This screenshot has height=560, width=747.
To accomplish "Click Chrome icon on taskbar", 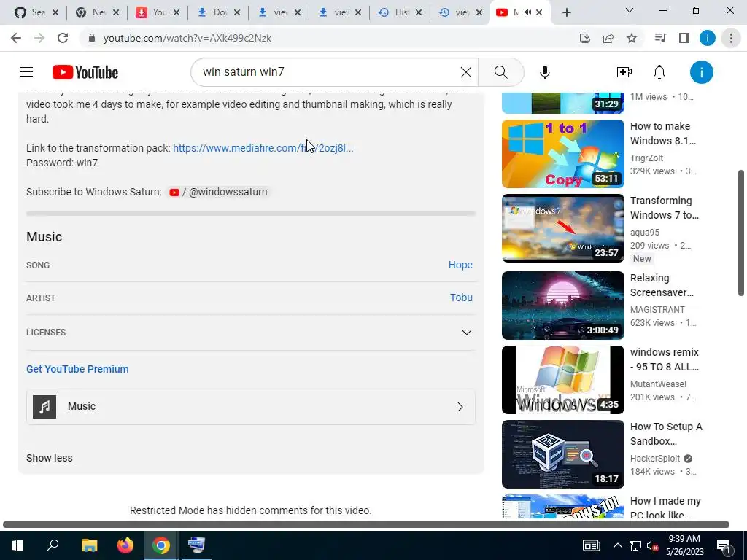I will coord(161,545).
